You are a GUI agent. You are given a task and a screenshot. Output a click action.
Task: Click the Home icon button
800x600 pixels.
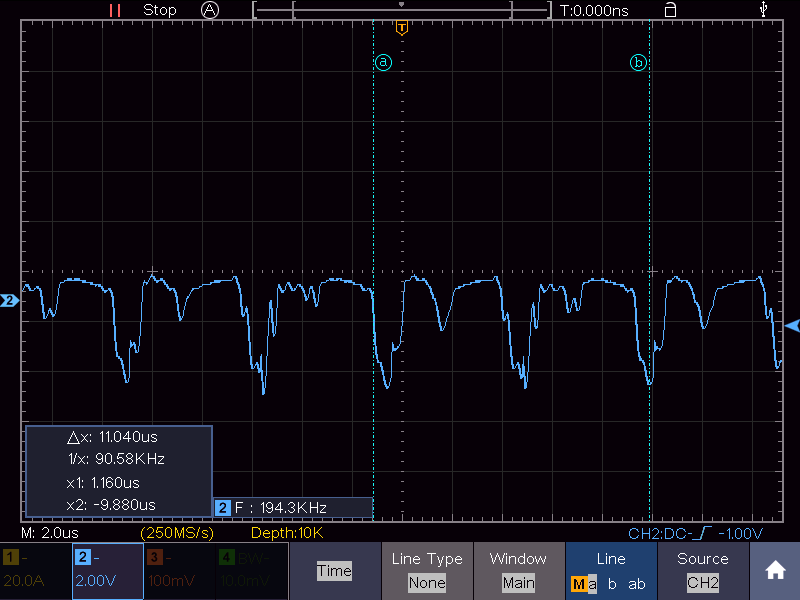775,570
